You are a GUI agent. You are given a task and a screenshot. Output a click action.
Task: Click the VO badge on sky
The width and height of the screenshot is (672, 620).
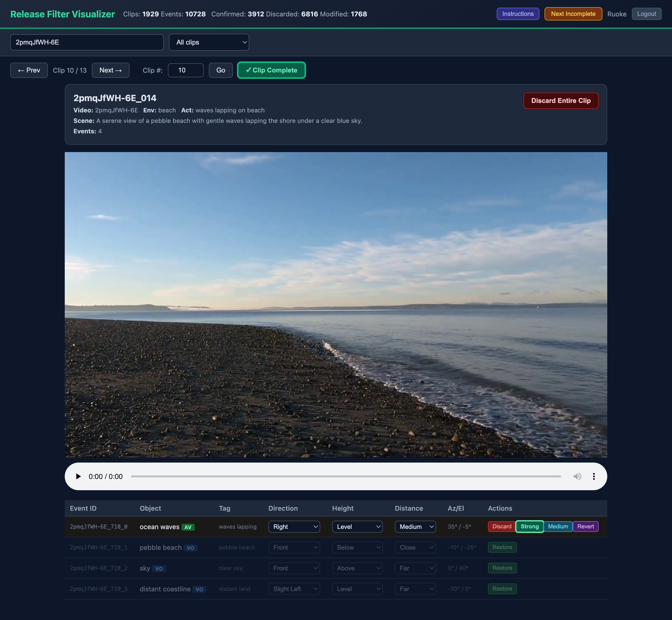point(159,569)
